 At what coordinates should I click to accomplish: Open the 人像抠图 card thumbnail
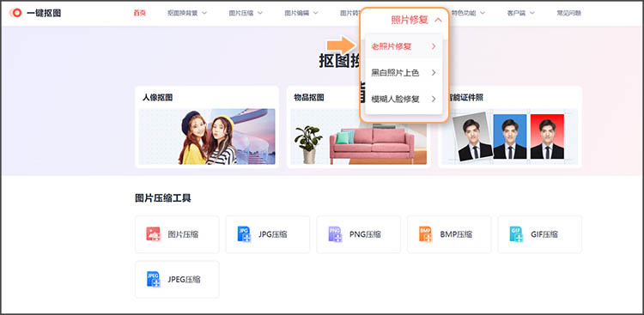tap(207, 136)
